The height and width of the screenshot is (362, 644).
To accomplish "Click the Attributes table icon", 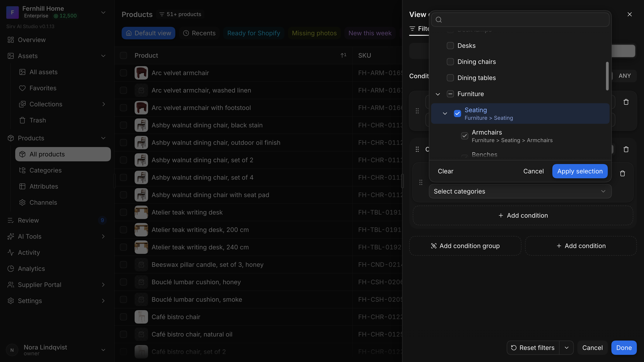I will point(22,186).
